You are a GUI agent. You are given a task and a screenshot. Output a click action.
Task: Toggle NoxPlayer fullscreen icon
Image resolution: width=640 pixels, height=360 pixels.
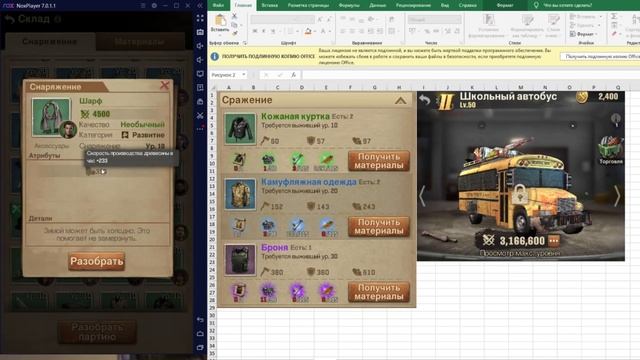pos(200,18)
